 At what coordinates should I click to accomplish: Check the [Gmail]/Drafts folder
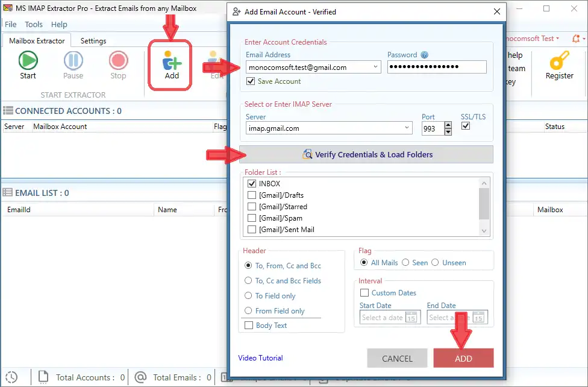pyautogui.click(x=252, y=195)
